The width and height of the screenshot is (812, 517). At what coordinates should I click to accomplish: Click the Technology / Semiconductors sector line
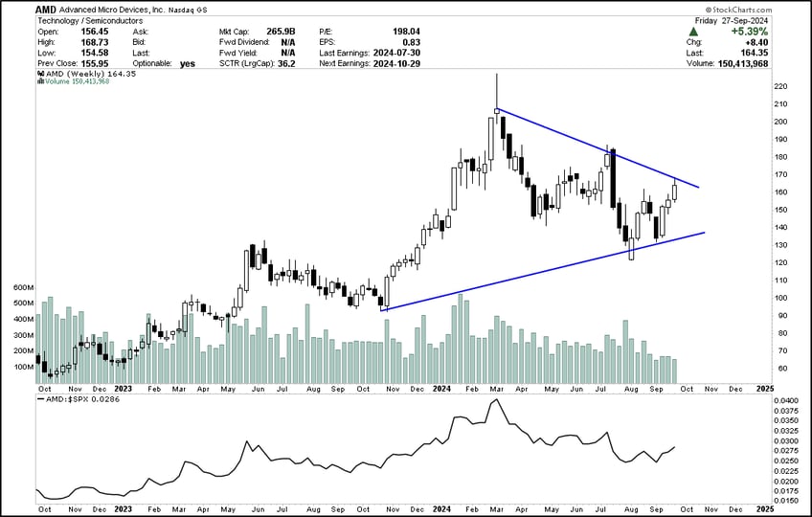(90, 21)
